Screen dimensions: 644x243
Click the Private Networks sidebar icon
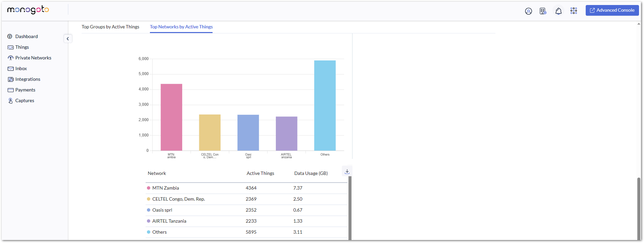click(10, 58)
